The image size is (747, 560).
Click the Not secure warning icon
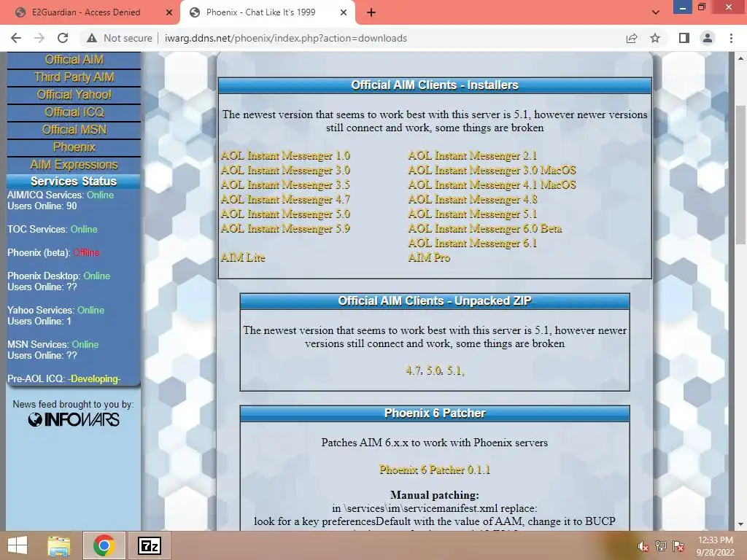[x=92, y=38]
